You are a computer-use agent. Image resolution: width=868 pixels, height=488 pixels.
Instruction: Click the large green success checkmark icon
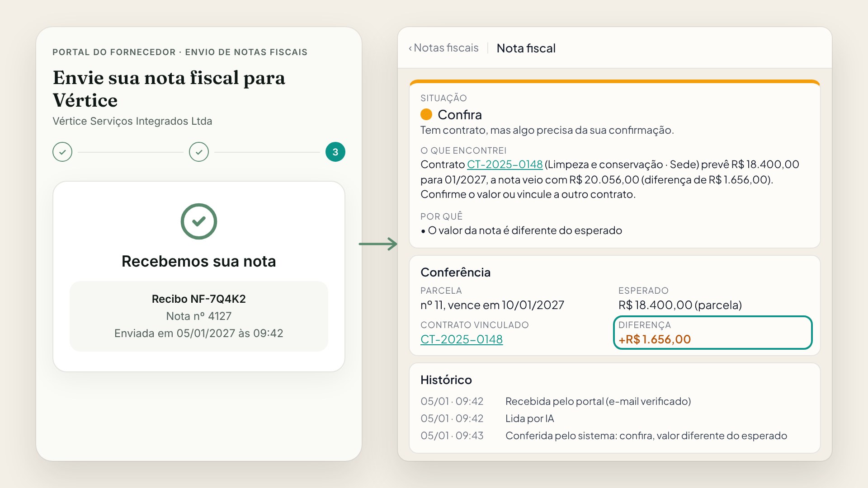199,221
